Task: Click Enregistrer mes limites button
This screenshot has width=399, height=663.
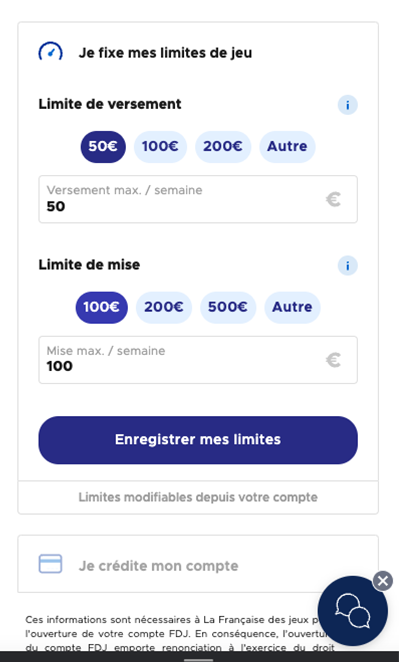Action: click(198, 440)
